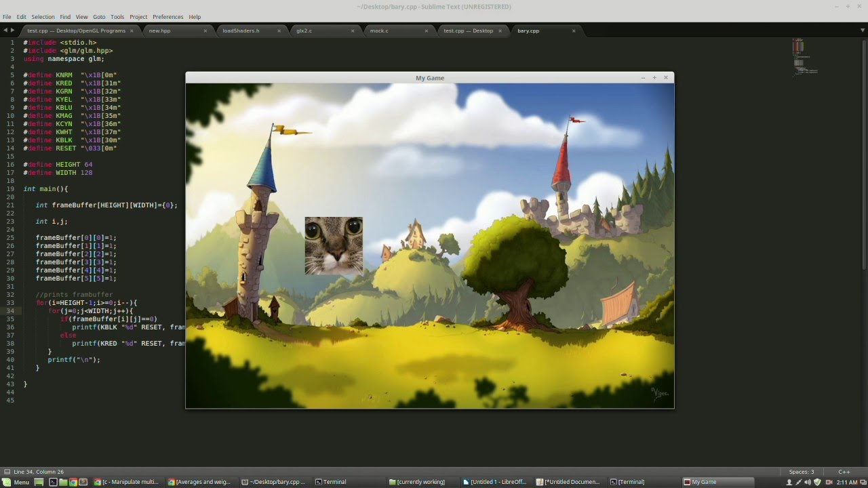Open the Selection menu

(43, 16)
